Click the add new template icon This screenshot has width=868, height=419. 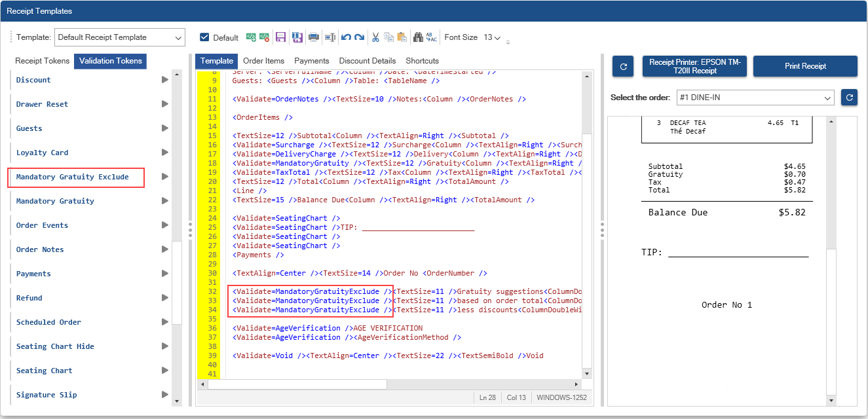pyautogui.click(x=252, y=37)
